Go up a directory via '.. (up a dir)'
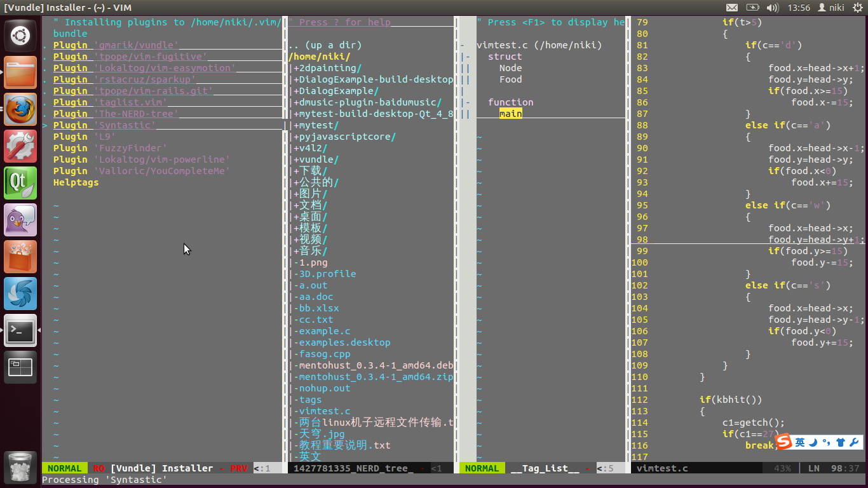Screen dimensions: 868x488 tap(325, 45)
